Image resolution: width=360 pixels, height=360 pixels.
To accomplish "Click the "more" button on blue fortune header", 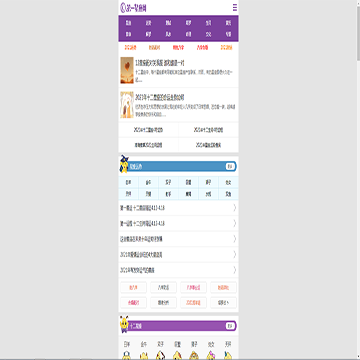I will pos(230,167).
